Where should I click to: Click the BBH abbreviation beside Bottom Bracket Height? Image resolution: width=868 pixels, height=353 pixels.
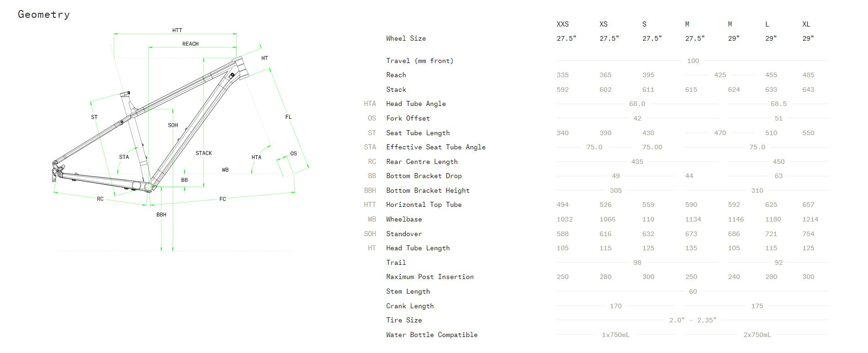pos(370,190)
